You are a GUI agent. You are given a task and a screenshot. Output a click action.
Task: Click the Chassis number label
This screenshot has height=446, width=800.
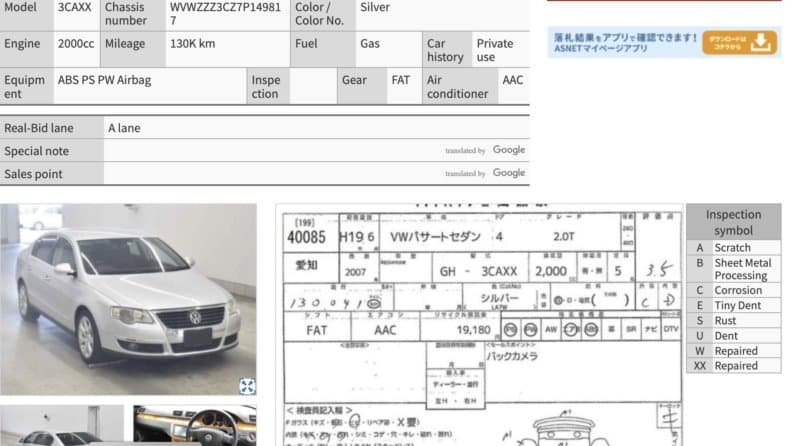pos(126,14)
